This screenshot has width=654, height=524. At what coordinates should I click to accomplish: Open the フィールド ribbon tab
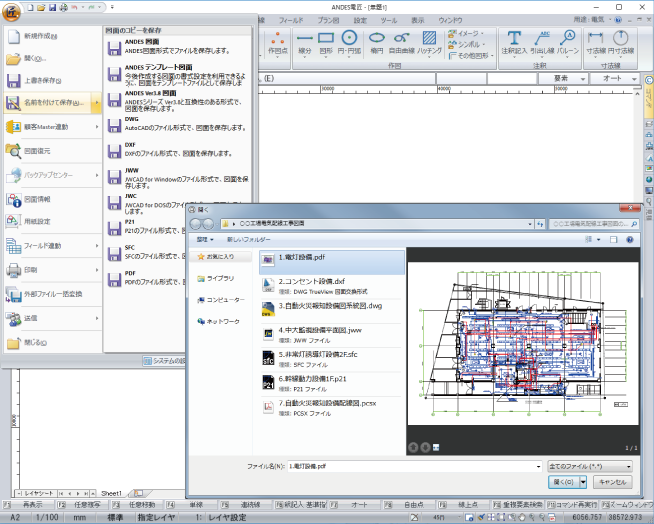291,20
